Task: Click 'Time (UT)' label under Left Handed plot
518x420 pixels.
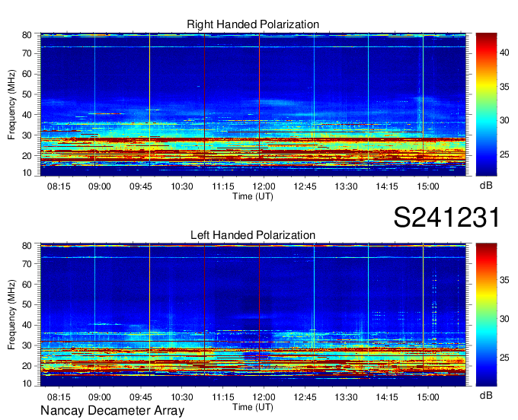Action: coord(253,407)
